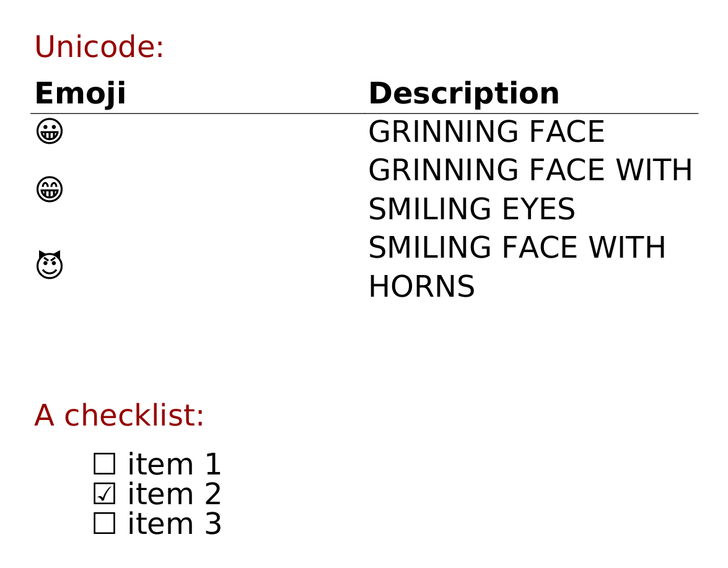Click the smiling face with horns emoji

(x=50, y=265)
